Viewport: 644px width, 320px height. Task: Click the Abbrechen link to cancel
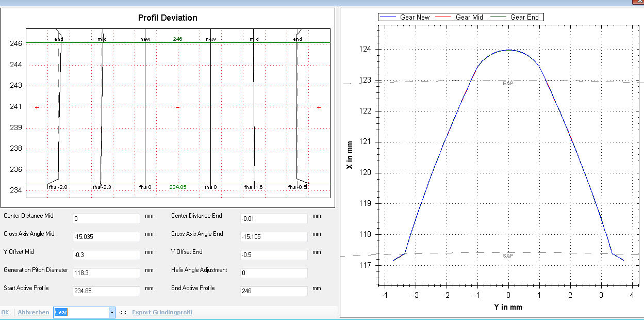34,312
